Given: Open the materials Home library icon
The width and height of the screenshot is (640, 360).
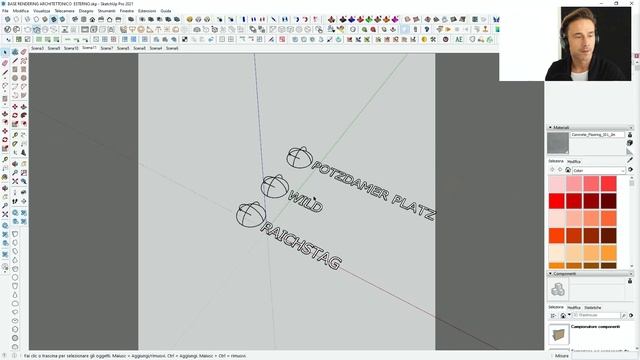Looking at the screenshot, I should (x=568, y=170).
